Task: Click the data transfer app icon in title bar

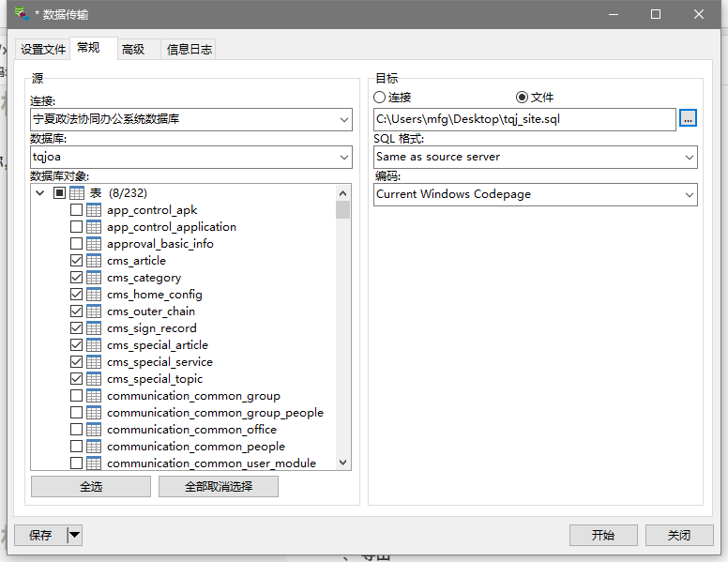Action: click(22, 14)
